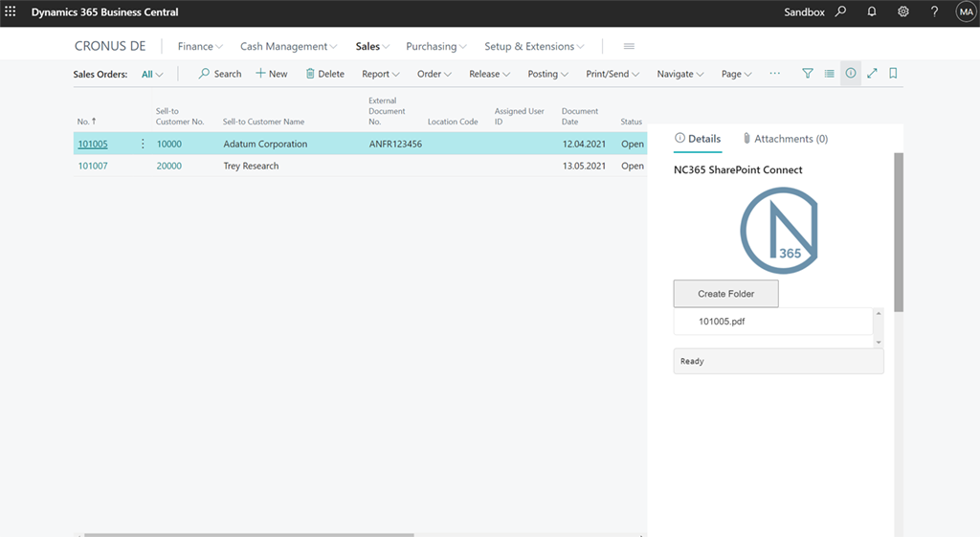
Task: Click the FactBox vertical scrollbar thumb
Action: (x=899, y=232)
